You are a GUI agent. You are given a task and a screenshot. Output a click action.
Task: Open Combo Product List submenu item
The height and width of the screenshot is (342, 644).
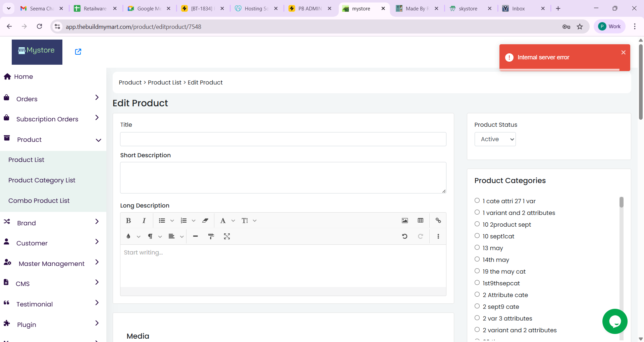point(39,201)
